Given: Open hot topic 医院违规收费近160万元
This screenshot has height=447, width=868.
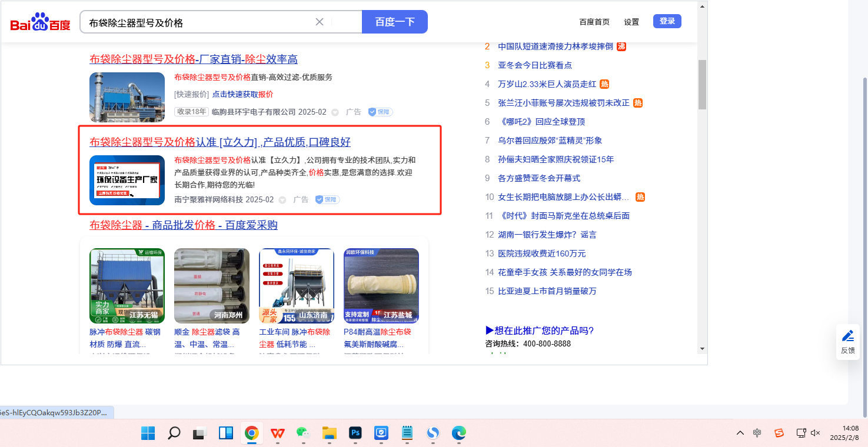Looking at the screenshot, I should (x=541, y=253).
